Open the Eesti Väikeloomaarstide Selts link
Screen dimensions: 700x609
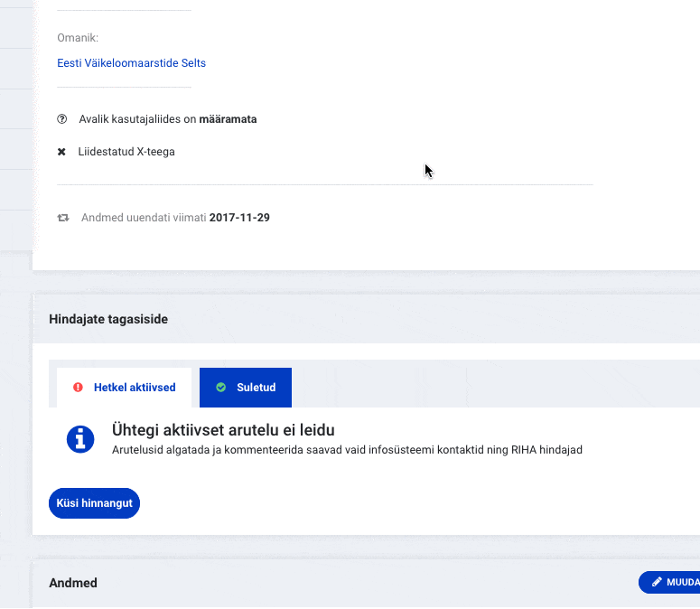[x=131, y=63]
